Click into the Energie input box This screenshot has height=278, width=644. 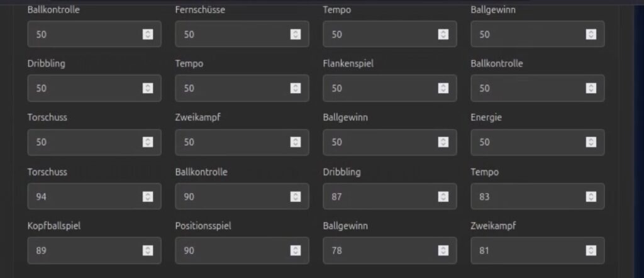528,143
